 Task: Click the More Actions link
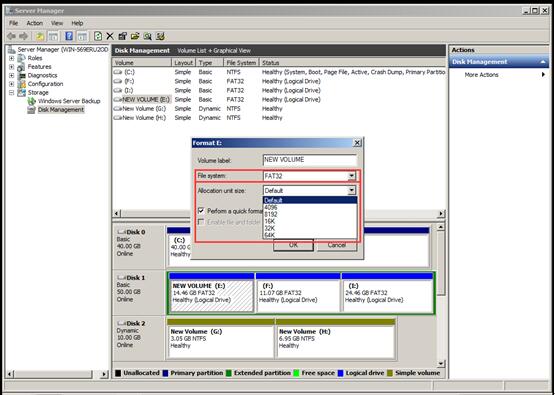tap(481, 75)
